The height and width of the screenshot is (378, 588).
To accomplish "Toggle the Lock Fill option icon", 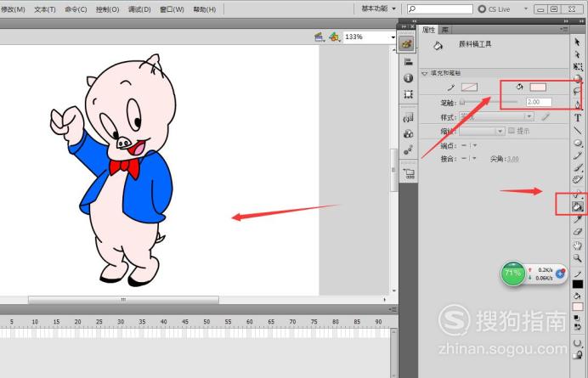I will point(578,354).
